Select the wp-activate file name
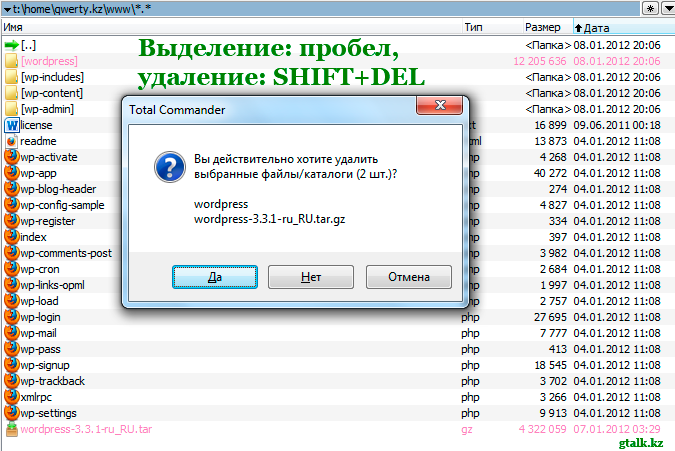The image size is (675, 451). point(49,157)
